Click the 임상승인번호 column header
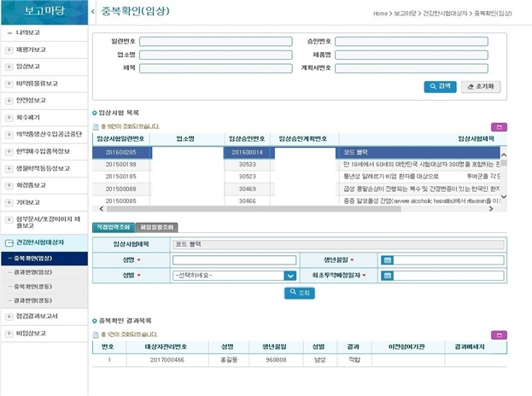The image size is (532, 396). [x=247, y=138]
